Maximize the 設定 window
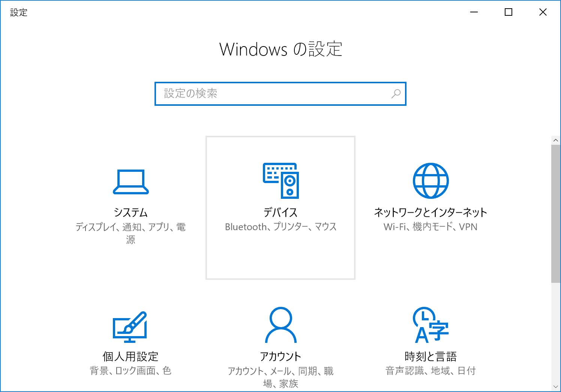This screenshot has height=392, width=561. pyautogui.click(x=508, y=12)
